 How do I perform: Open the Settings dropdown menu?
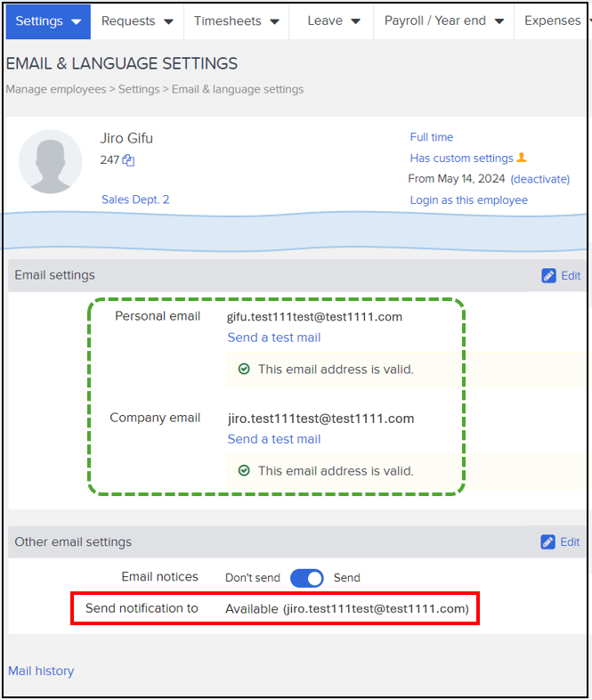pos(48,20)
